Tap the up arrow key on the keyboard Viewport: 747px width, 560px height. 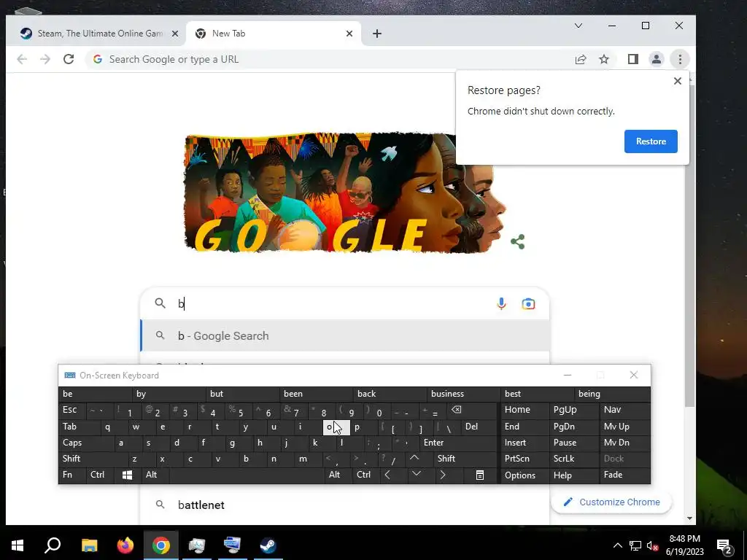tap(414, 458)
